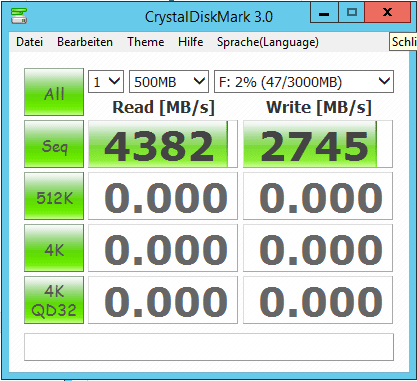417x381 pixels.
Task: Start the Seq benchmark test
Action: point(54,144)
